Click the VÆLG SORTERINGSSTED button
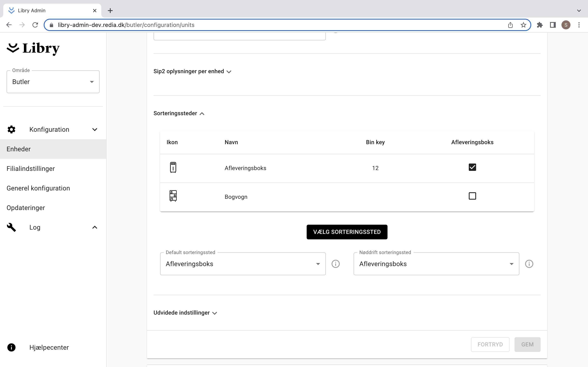Viewport: 588px width, 367px height. click(x=347, y=232)
